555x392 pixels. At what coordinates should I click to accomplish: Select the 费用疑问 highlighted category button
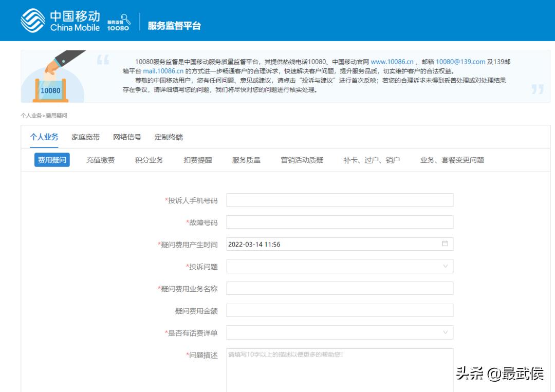coord(51,160)
